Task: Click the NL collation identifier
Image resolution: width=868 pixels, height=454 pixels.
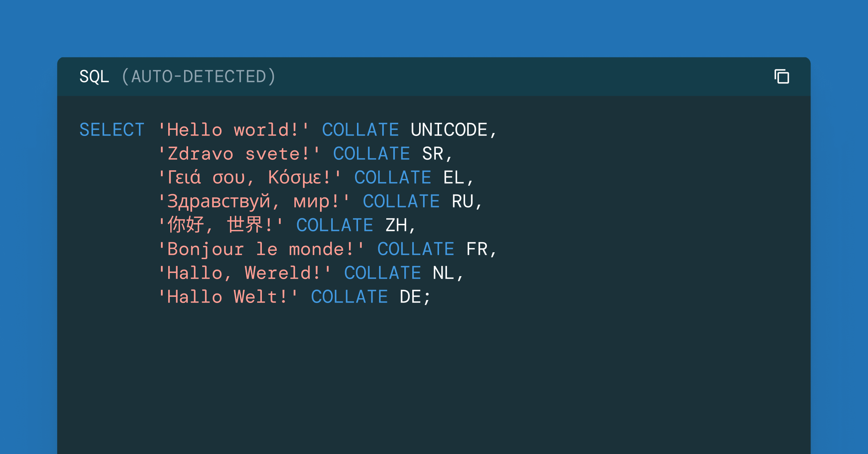Action: [x=443, y=273]
